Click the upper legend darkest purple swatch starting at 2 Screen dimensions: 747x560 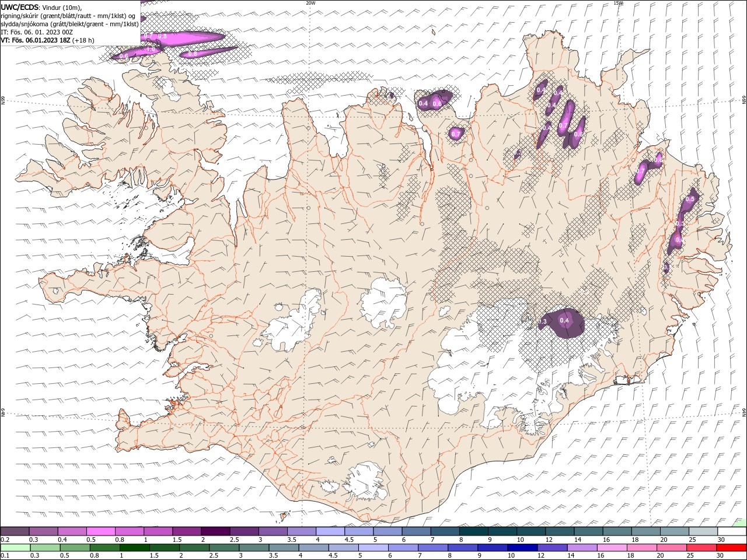pos(215,531)
